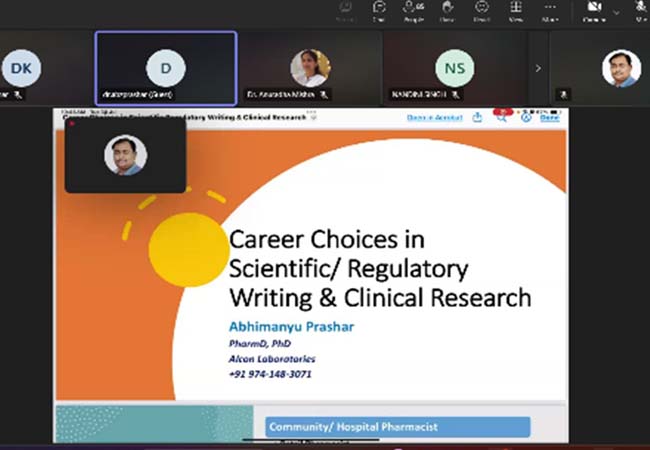Click the muted mic icon on DK tile
The width and height of the screenshot is (650, 450).
tap(18, 95)
